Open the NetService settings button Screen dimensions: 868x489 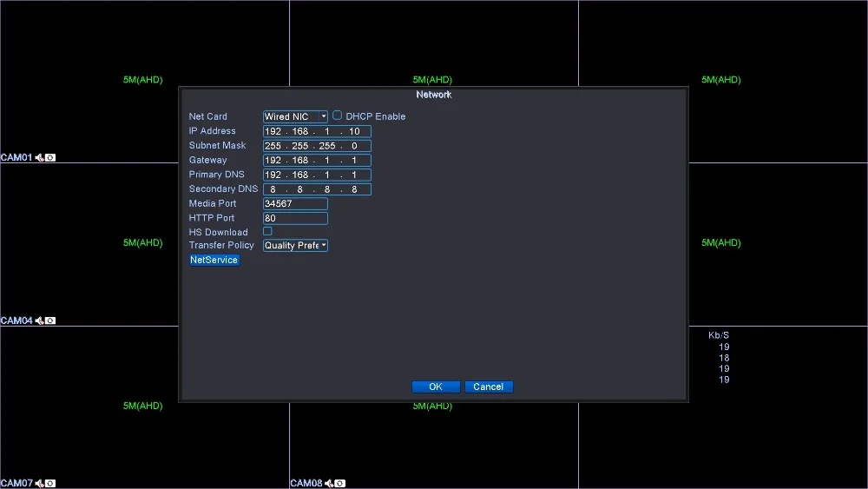click(214, 260)
